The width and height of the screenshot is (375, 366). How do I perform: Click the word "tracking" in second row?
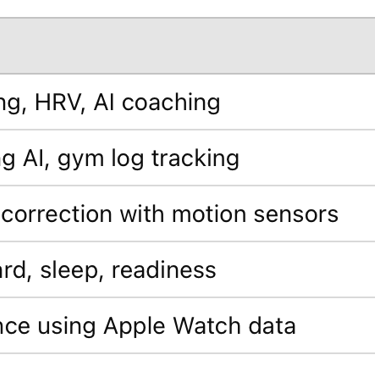195,159
